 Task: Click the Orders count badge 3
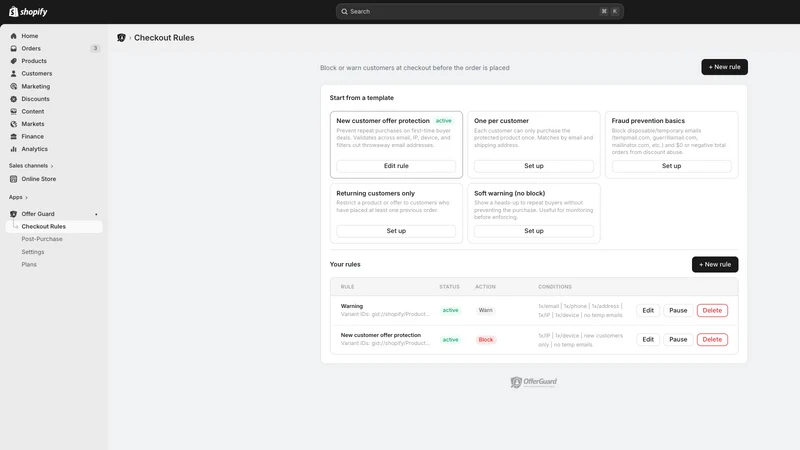[x=95, y=48]
